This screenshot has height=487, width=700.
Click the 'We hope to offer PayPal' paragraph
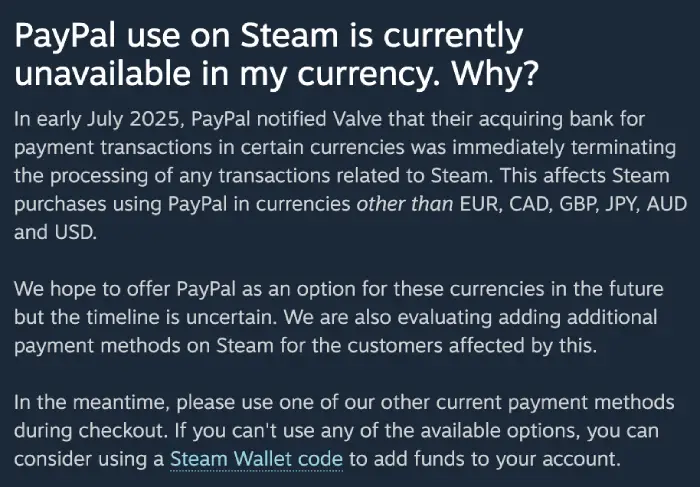[338, 317]
